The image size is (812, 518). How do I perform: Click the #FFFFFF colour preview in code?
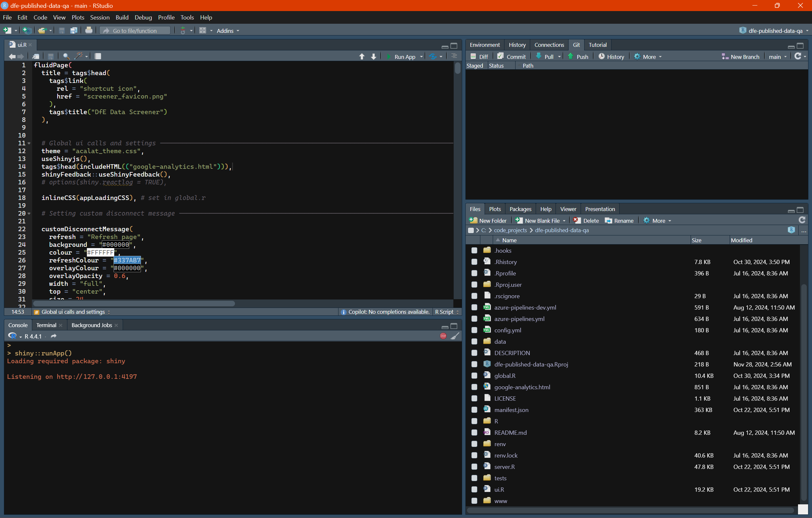point(100,252)
